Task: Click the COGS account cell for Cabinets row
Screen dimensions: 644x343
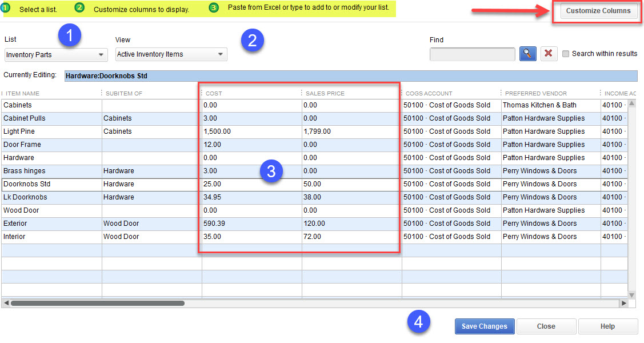Action: click(451, 105)
